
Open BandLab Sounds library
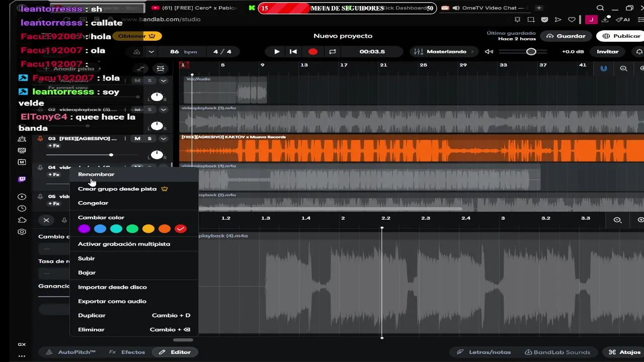[x=557, y=352]
